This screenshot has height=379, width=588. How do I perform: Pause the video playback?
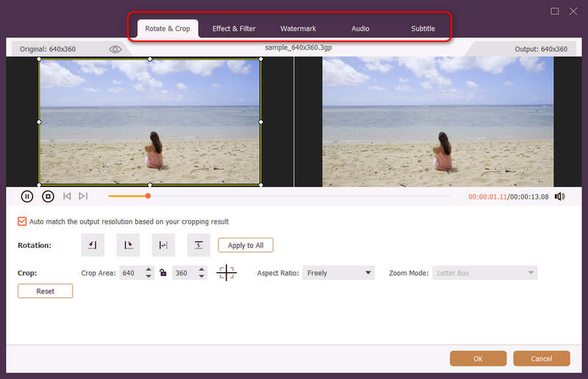[x=27, y=196]
